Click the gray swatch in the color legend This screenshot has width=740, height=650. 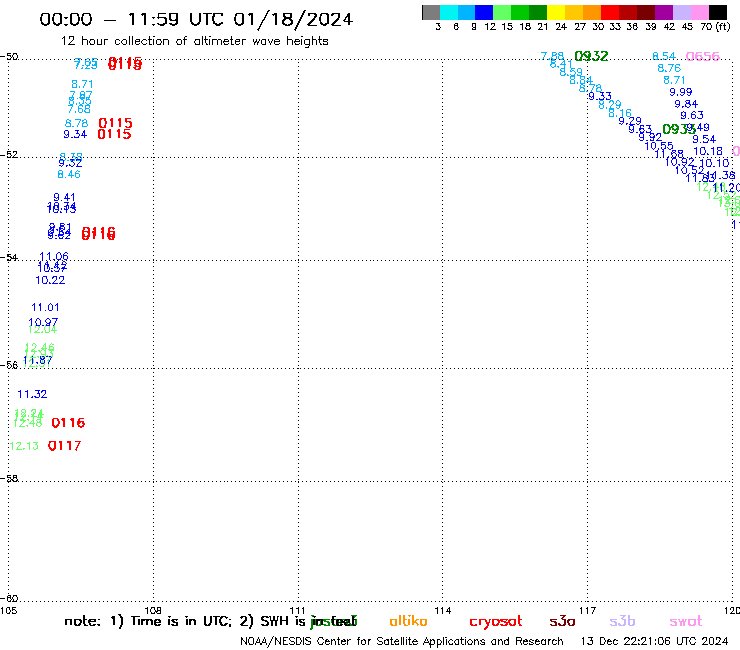(431, 12)
